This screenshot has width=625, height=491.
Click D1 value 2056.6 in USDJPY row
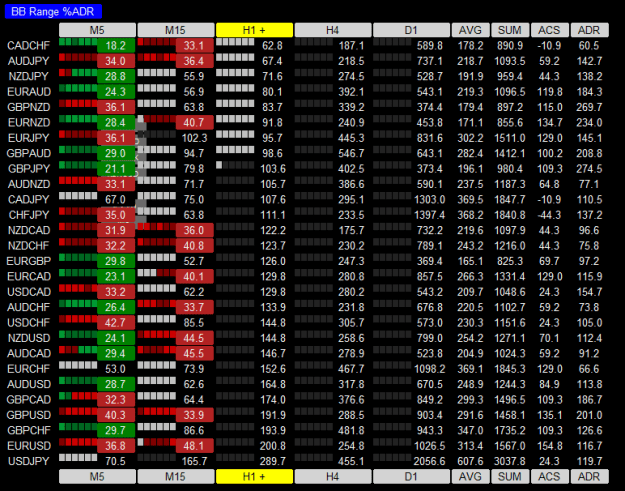[x=429, y=462]
